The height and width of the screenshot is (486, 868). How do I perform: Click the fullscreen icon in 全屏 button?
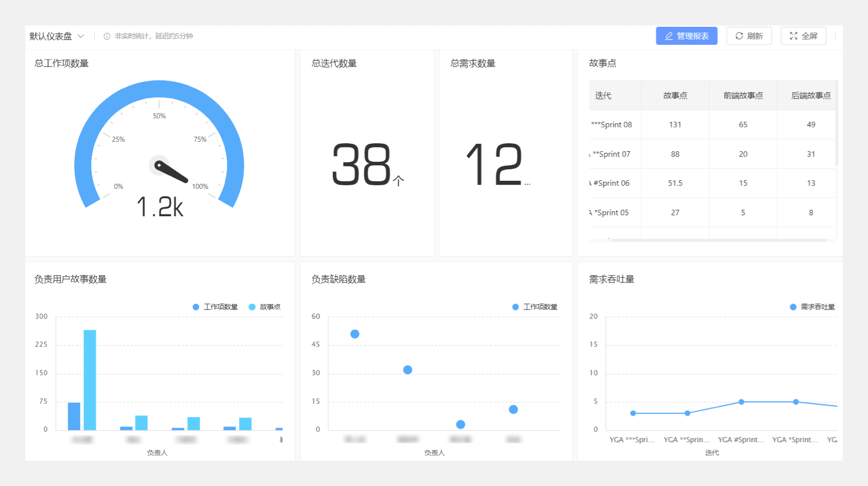(x=793, y=36)
